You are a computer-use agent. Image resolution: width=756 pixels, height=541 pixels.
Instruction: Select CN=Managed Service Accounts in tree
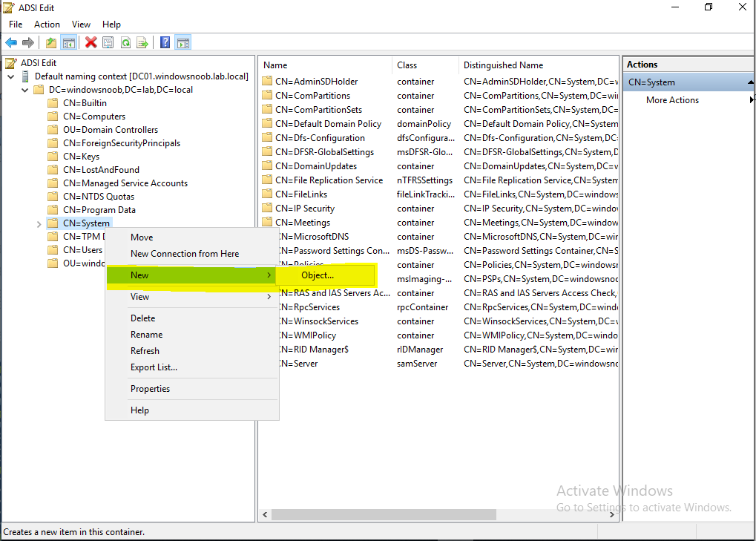click(x=125, y=183)
